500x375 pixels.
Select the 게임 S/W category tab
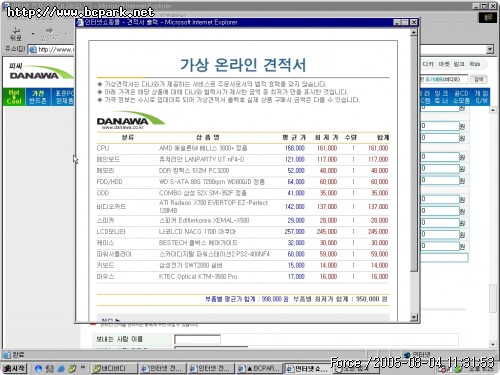coord(481,97)
